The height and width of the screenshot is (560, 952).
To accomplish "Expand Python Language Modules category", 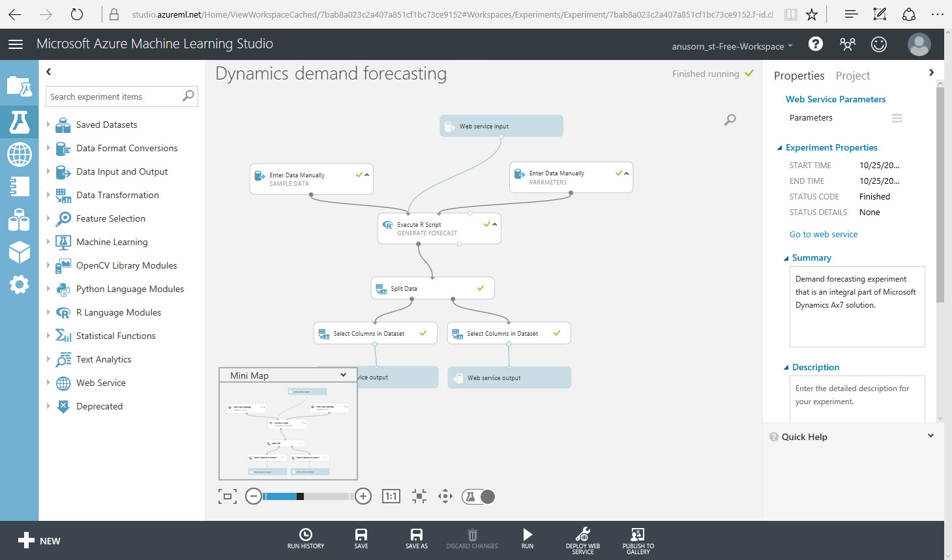I will tap(48, 288).
